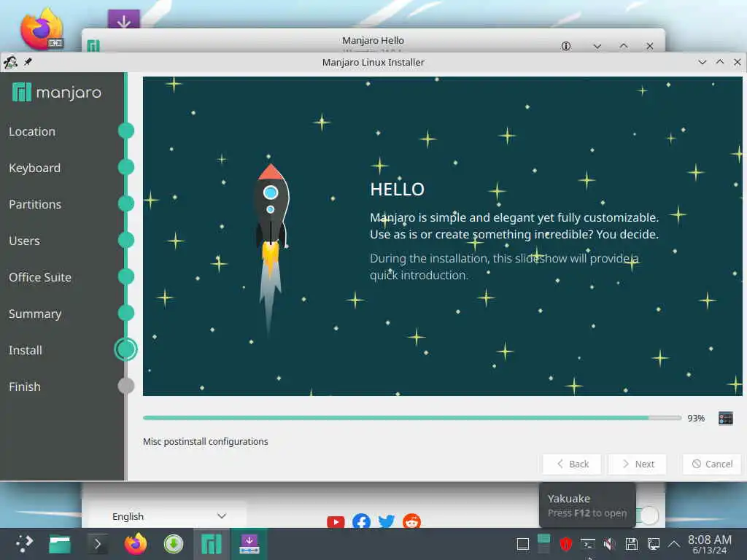Image resolution: width=747 pixels, height=560 pixels.
Task: Expand hidden system tray icons arrow
Action: pos(674,544)
